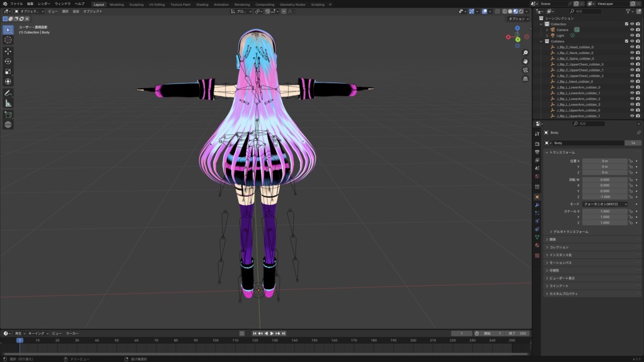Viewport: 644px width, 362px height.
Task: Select the 3D Cursor tool
Action: (x=8, y=40)
